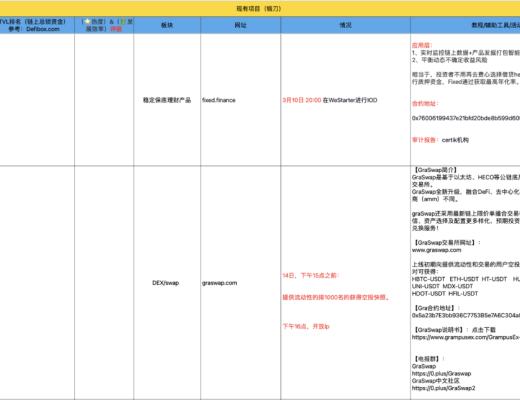520x400 pixels.
Task: Open the grampusex.com whitepaper link
Action: point(466,337)
